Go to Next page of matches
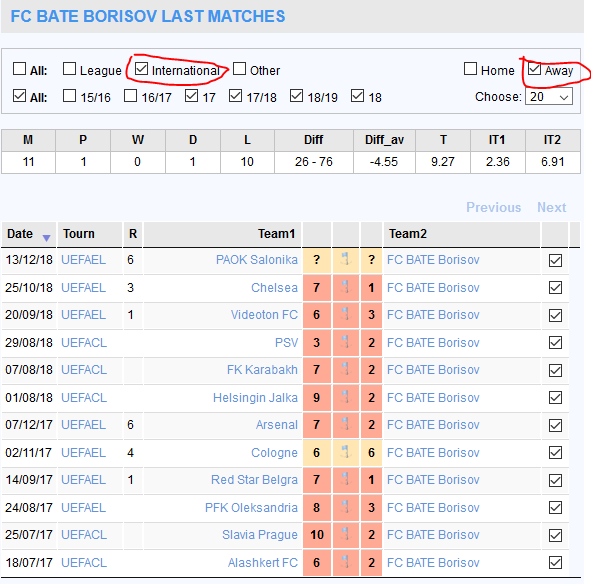Image resolution: width=591 pixels, height=584 pixels. (x=551, y=207)
